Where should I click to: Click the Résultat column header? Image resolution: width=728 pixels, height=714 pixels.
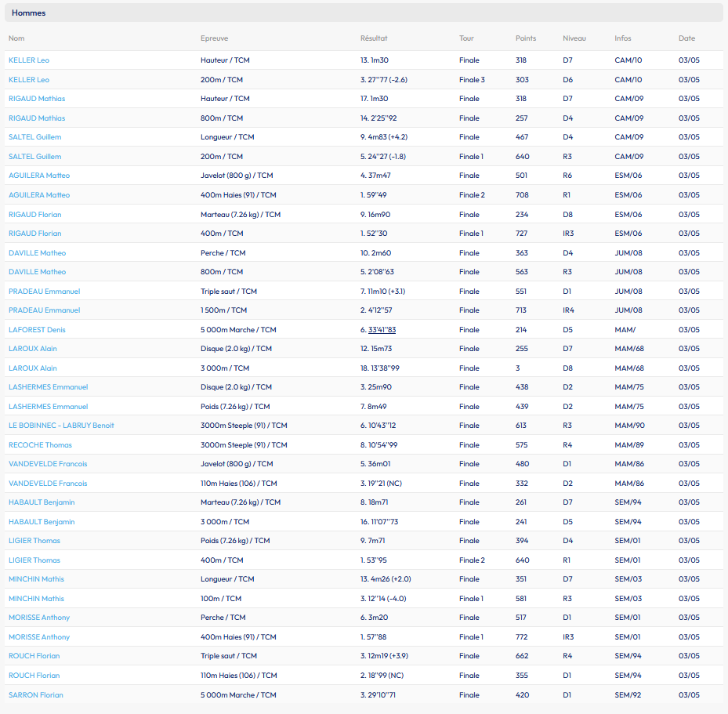[374, 38]
